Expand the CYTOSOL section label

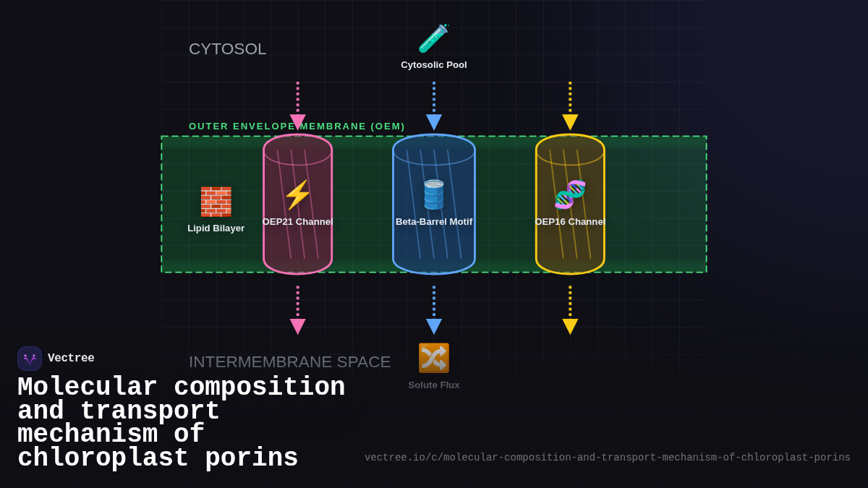pyautogui.click(x=228, y=48)
